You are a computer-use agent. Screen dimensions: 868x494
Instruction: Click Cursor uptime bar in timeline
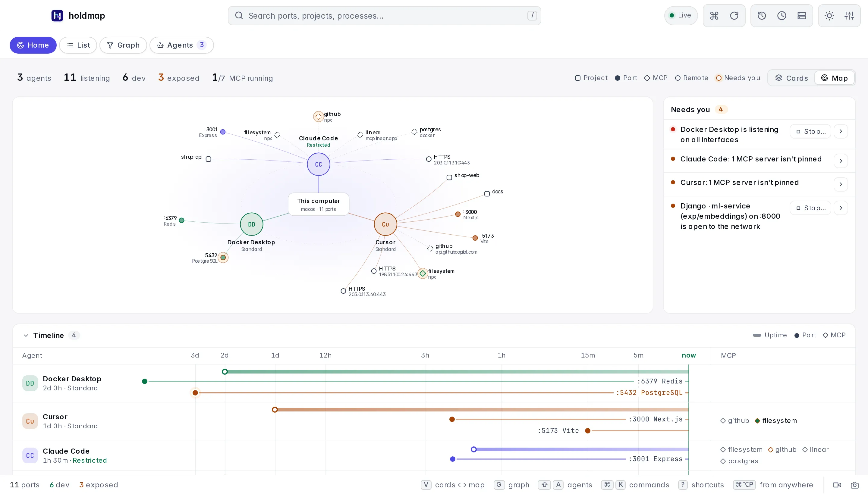point(482,410)
